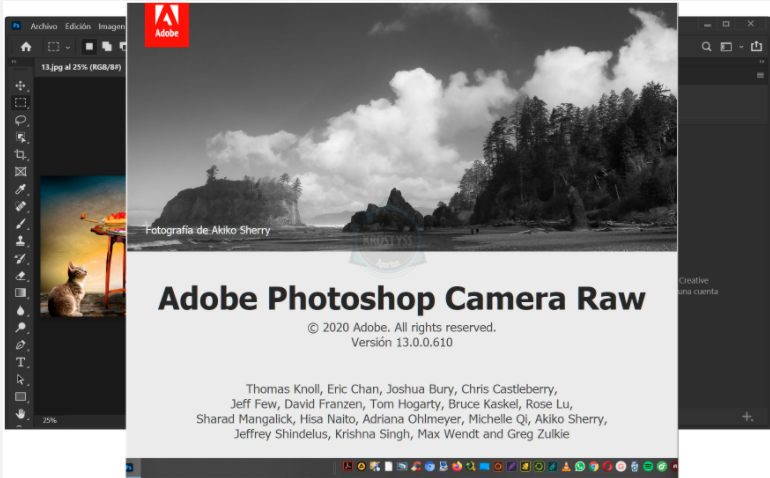This screenshot has height=478, width=770.
Task: Open marquee tool preset picker dropdown
Action: click(68, 47)
